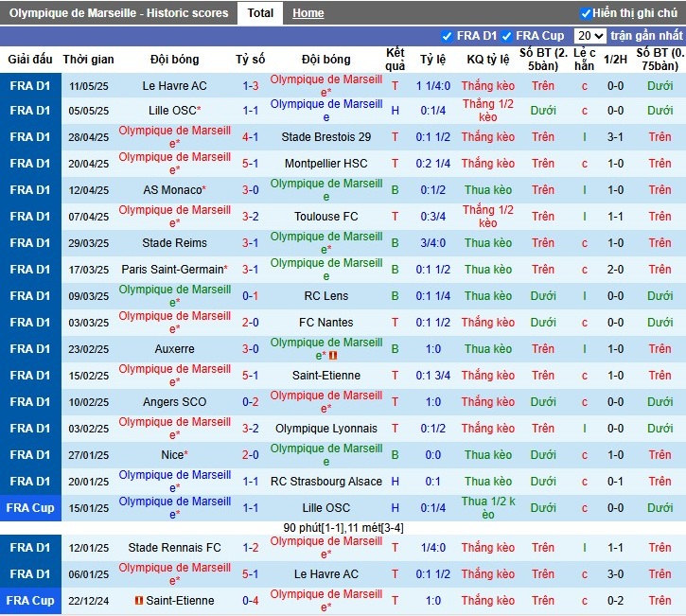Click the 1-3 score on 11/05/25
This screenshot has height=616, width=686.
[250, 86]
